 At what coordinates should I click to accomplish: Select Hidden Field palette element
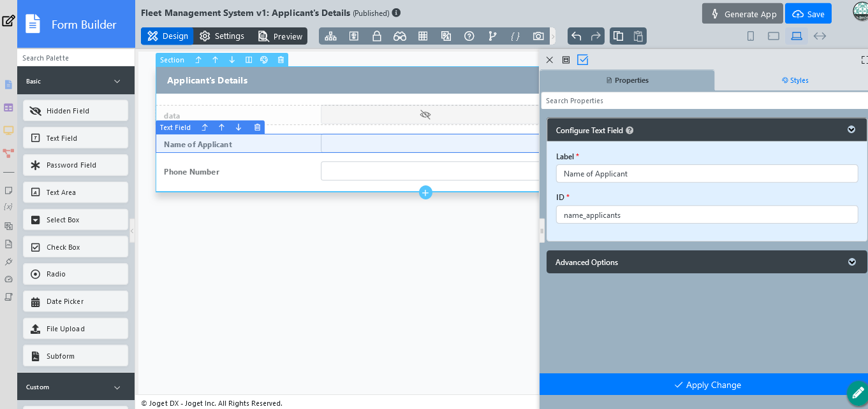coord(75,111)
